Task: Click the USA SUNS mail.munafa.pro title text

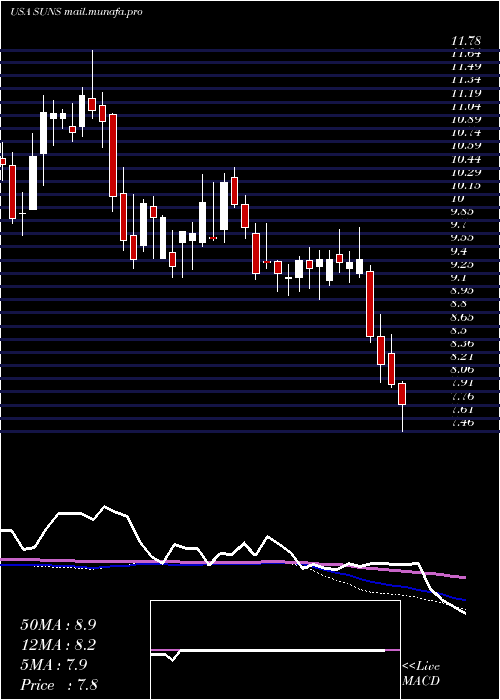Action: 76,12
